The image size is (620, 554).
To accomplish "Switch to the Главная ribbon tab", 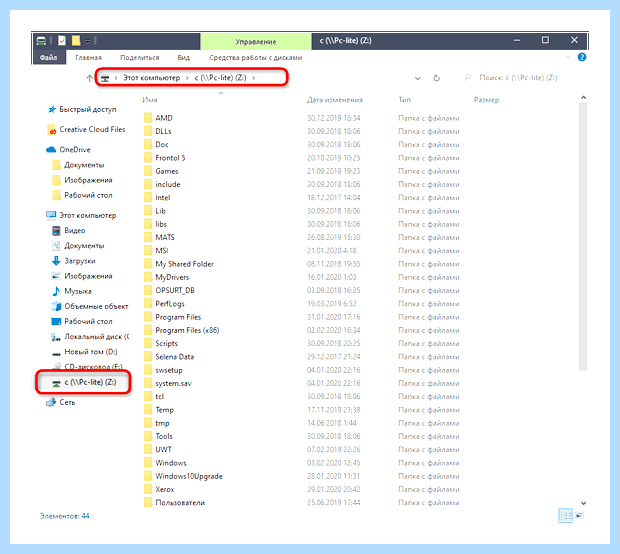I will tap(89, 58).
